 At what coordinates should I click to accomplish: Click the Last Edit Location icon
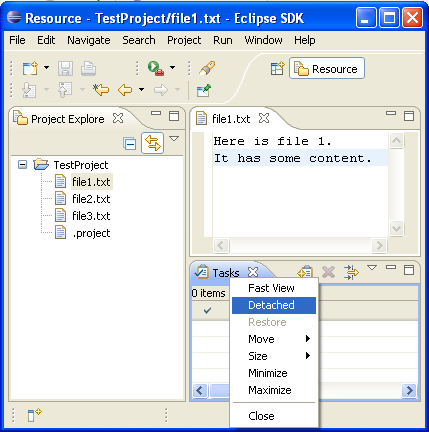pos(101,90)
